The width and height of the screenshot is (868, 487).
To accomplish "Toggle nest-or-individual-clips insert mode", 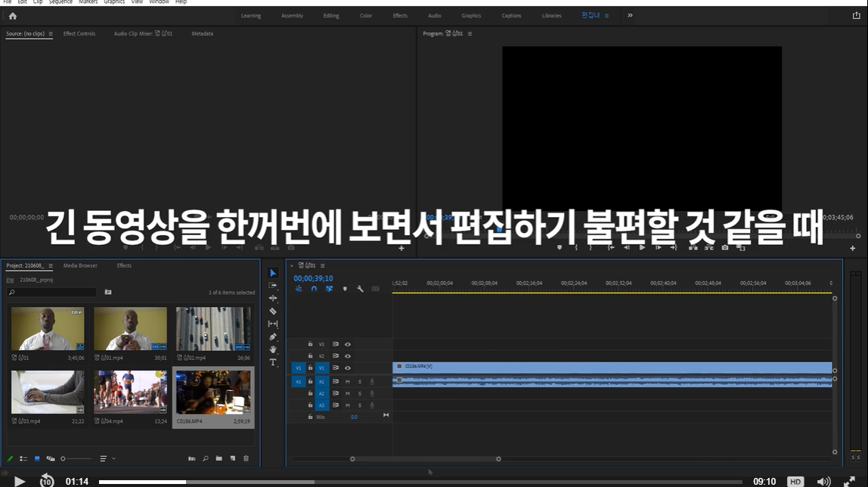I will click(x=299, y=289).
